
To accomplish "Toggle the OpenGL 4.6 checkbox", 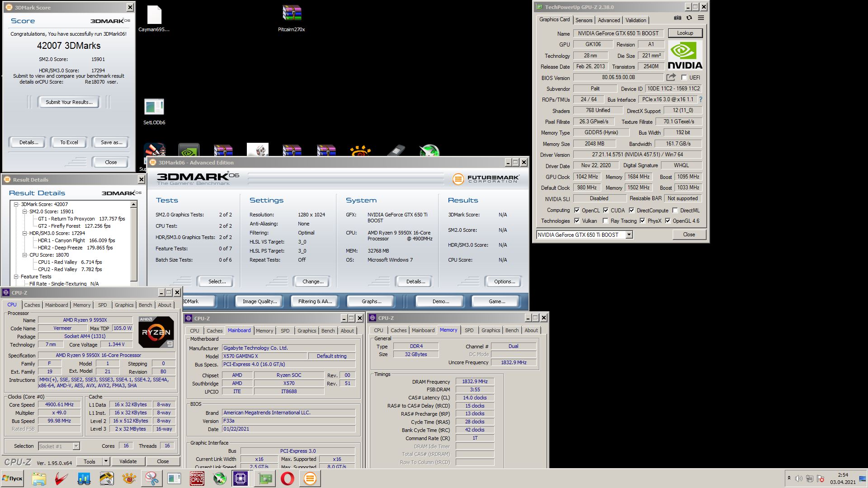I will [x=668, y=221].
